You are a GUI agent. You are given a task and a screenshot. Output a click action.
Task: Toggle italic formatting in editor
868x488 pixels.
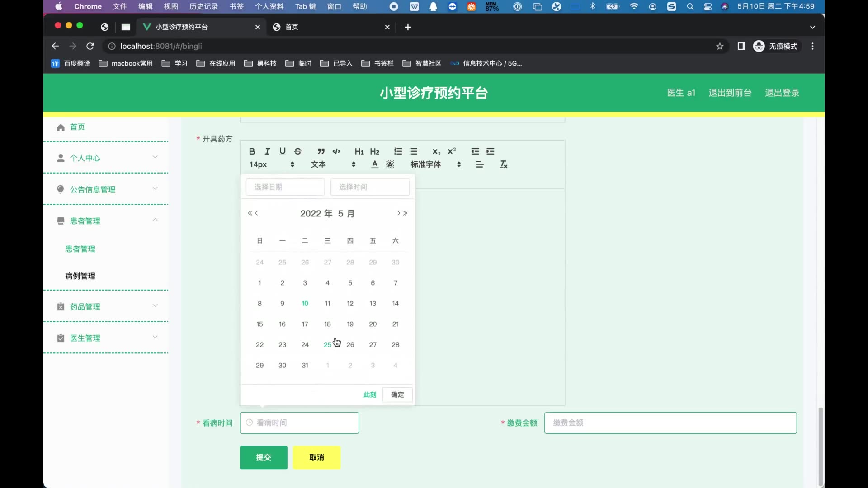coord(267,151)
